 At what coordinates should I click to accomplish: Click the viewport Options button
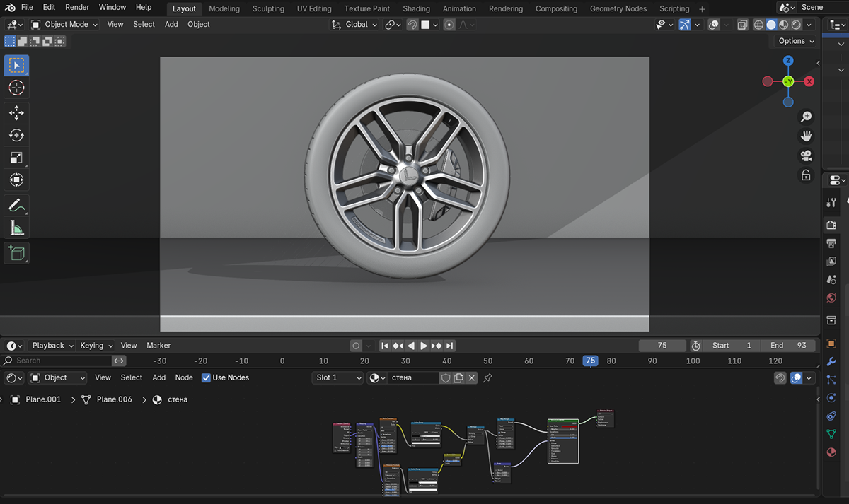click(796, 41)
